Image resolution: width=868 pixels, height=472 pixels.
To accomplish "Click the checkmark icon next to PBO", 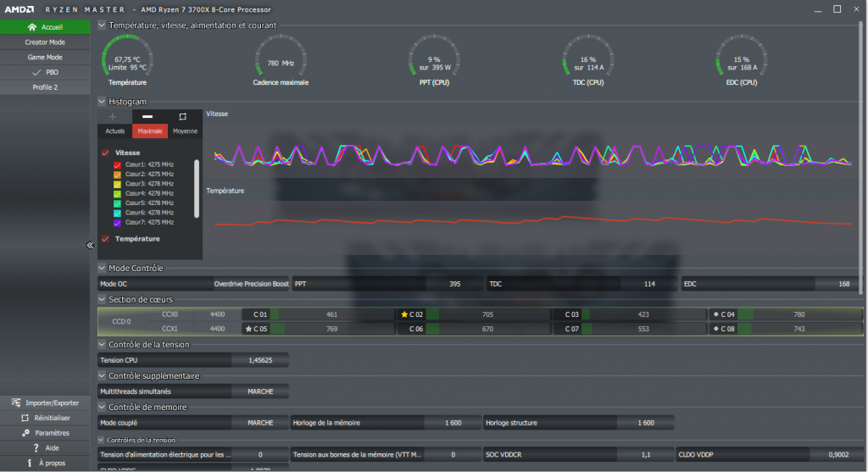I will (x=36, y=73).
